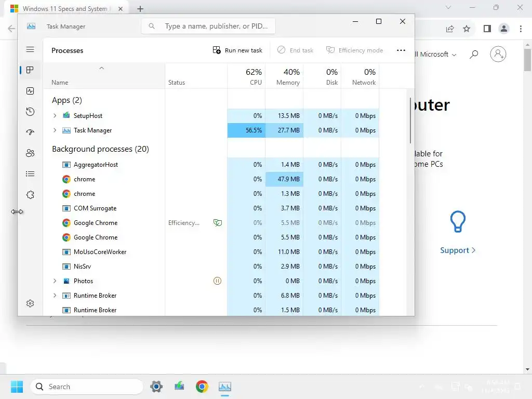Click Task Manager's 56.5% CPU cell
Screen dimensions: 532x399
point(246,130)
